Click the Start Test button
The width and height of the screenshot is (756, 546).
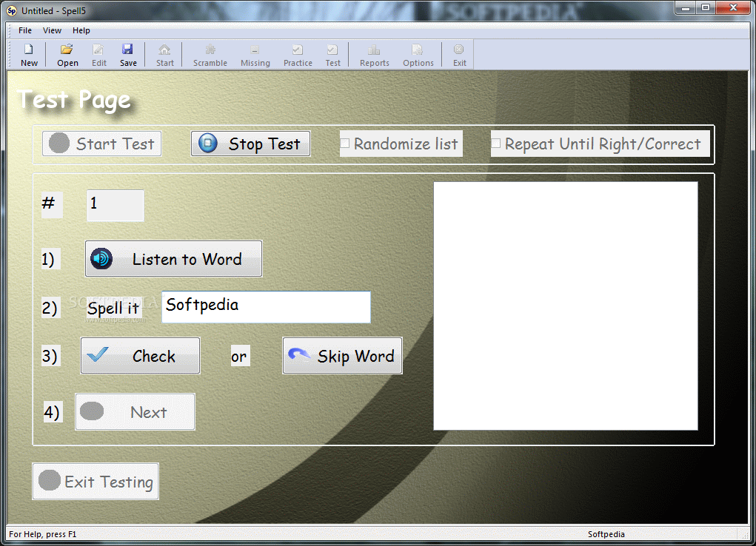click(101, 144)
